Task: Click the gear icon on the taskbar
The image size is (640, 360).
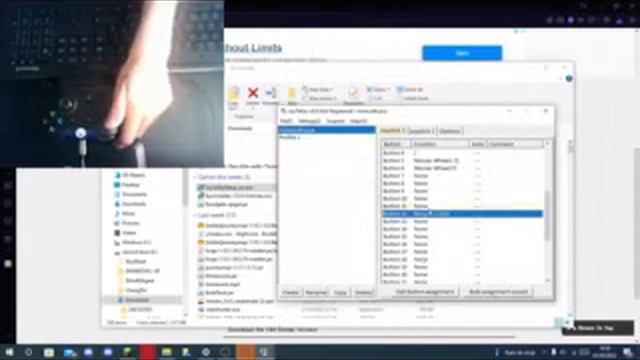Action: coord(206,352)
